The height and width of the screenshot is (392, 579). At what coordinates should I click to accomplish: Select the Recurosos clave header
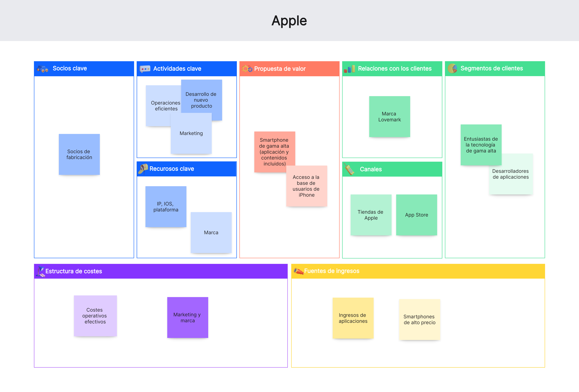pos(187,169)
